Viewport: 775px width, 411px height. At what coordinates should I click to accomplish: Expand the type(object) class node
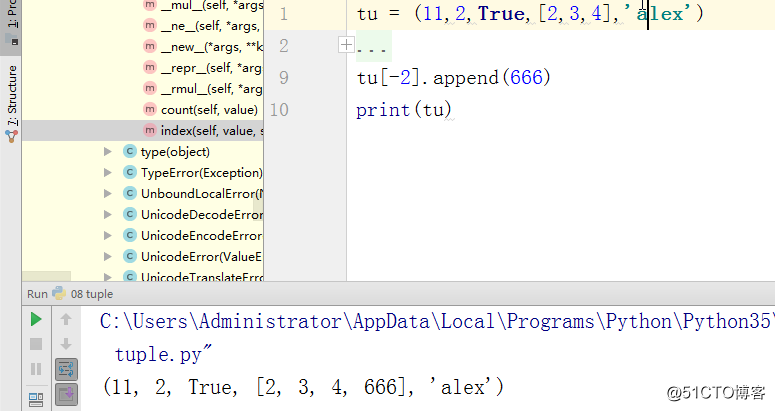pyautogui.click(x=107, y=152)
